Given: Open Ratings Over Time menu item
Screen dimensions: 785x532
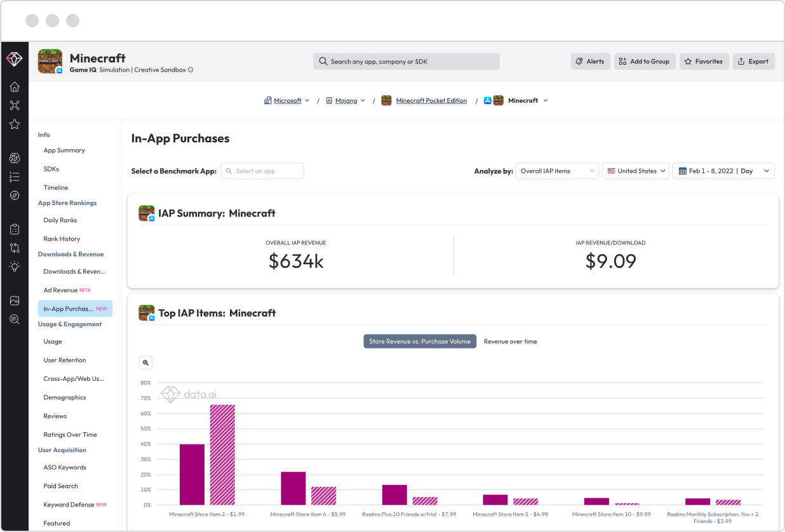Looking at the screenshot, I should (x=70, y=435).
